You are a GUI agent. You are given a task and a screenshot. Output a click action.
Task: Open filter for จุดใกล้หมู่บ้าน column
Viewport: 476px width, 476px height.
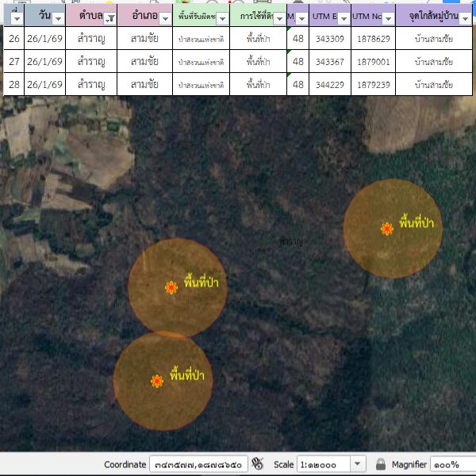(464, 18)
